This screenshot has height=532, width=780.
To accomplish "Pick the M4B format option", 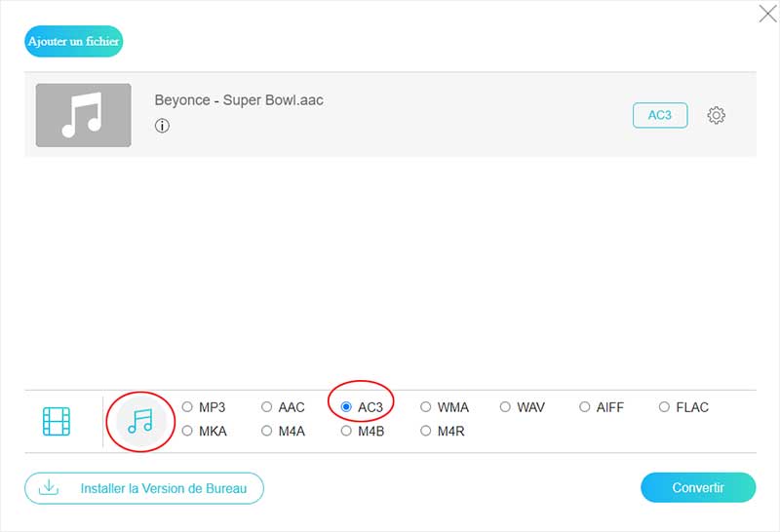I will (x=347, y=431).
